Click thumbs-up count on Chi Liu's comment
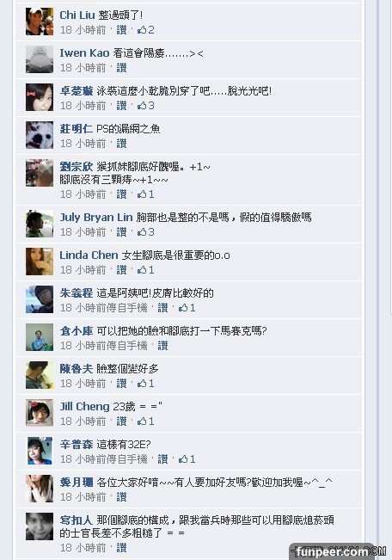 point(146,30)
